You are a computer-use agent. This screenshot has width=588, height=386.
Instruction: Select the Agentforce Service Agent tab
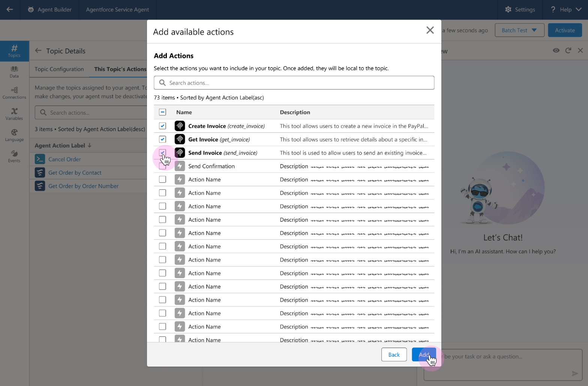coord(117,10)
